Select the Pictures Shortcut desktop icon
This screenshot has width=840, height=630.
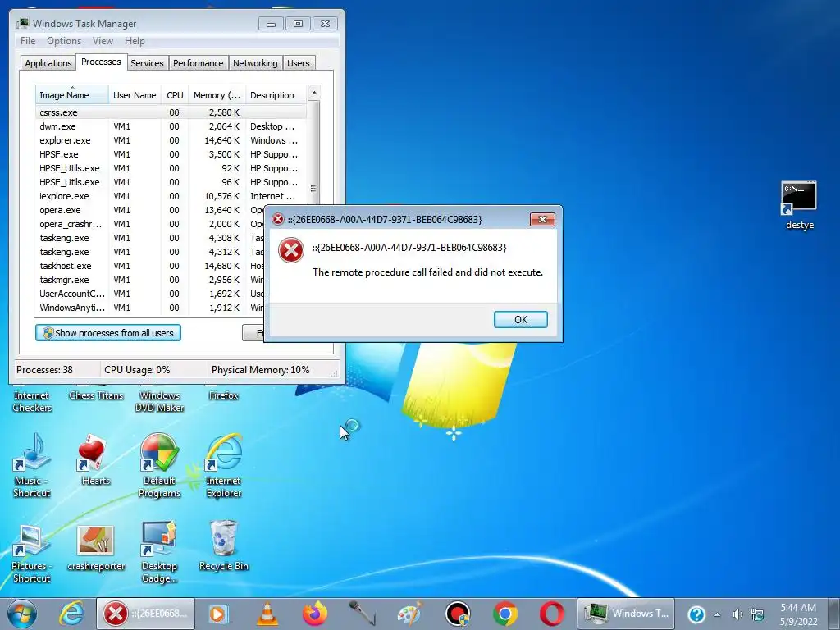point(32,554)
